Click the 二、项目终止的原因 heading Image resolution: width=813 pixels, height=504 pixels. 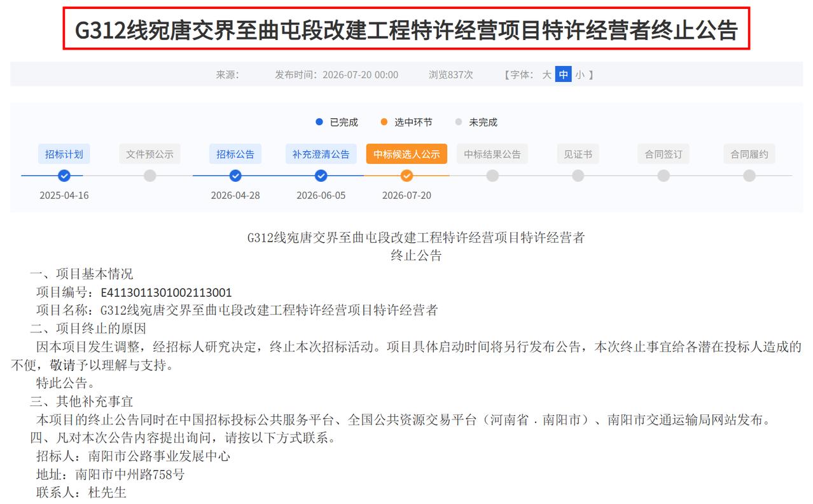click(88, 329)
